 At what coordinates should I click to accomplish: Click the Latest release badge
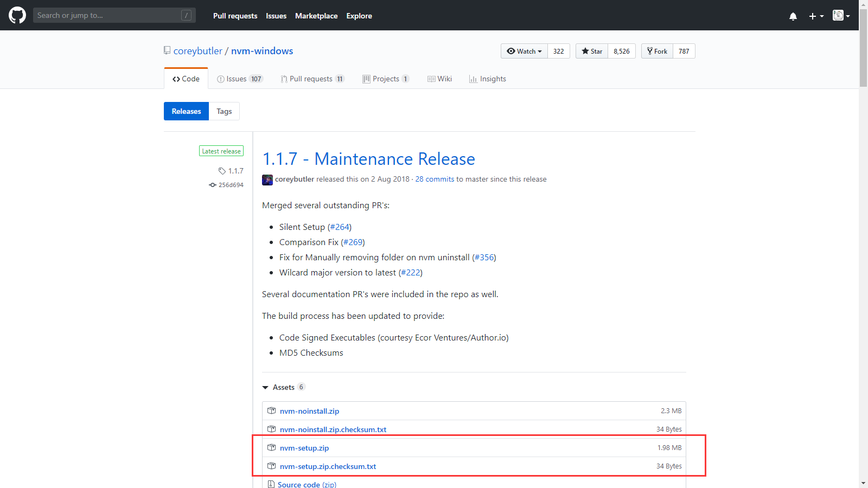tap(221, 151)
